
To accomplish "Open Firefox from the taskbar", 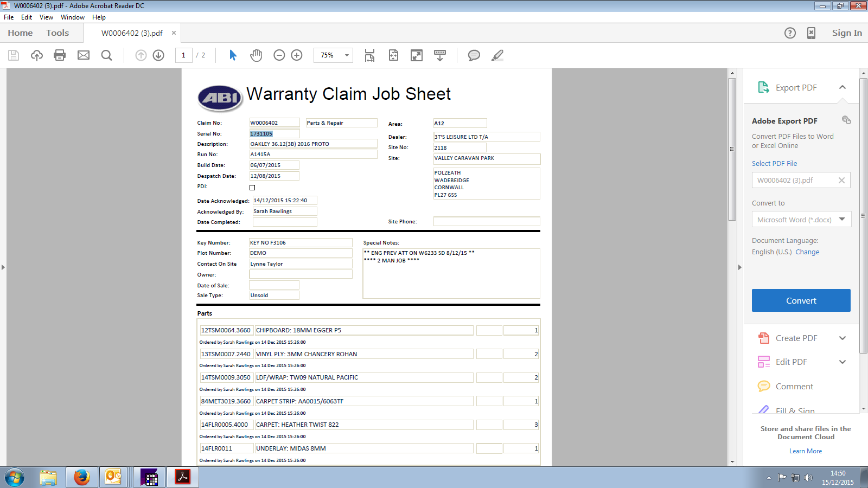I will [x=82, y=477].
